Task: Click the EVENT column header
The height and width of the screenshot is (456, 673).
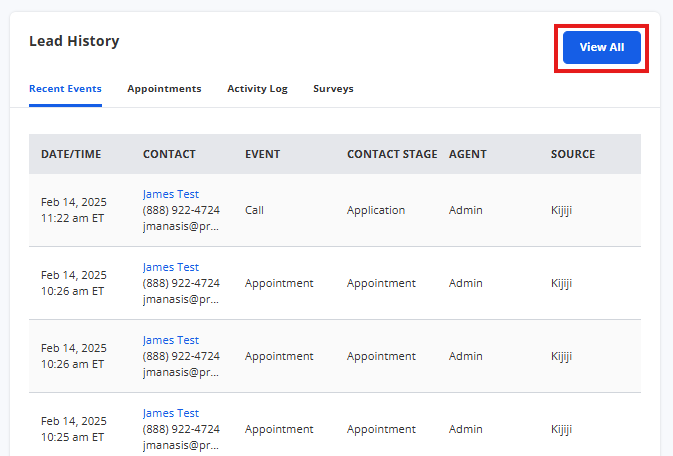Action: [262, 154]
